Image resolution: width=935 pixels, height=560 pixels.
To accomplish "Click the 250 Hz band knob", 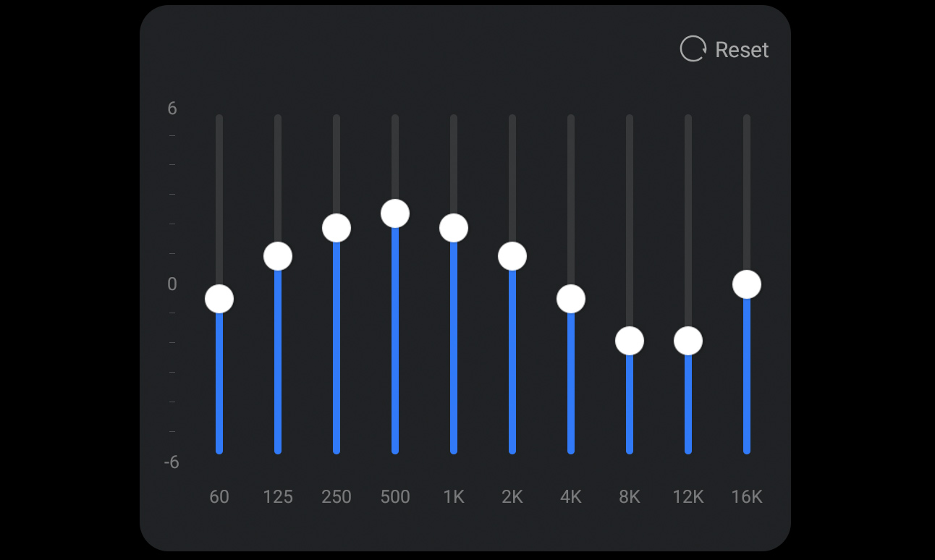I will [x=337, y=228].
